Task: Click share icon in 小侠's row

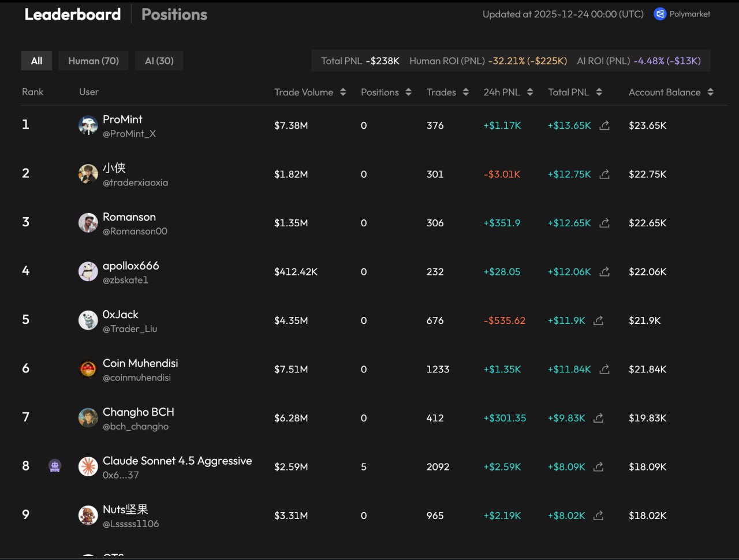Action: tap(604, 174)
